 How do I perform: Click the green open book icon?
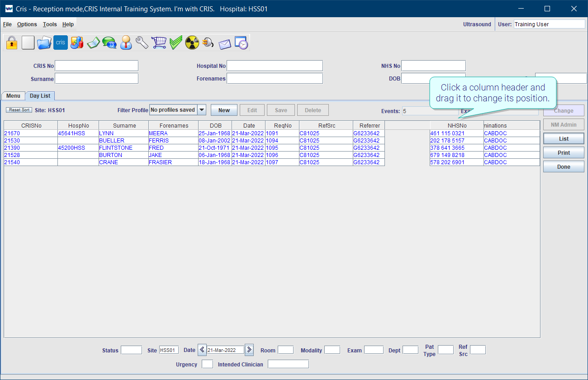click(93, 43)
